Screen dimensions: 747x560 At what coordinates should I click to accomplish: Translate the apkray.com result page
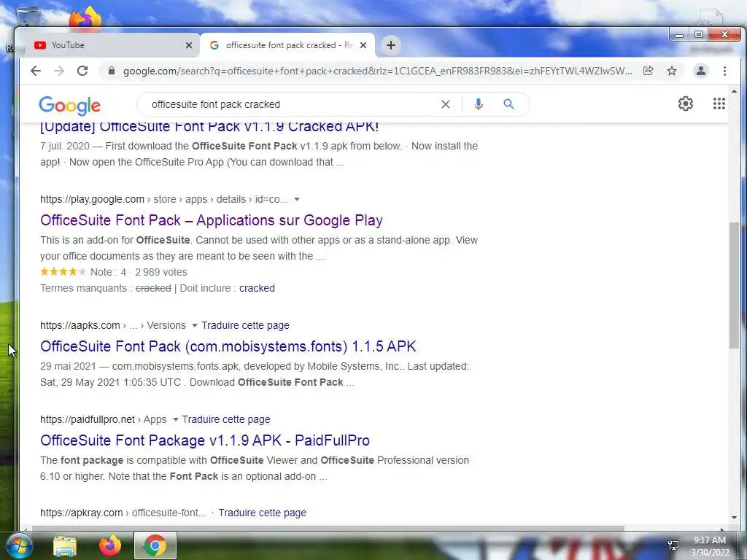pos(263,513)
